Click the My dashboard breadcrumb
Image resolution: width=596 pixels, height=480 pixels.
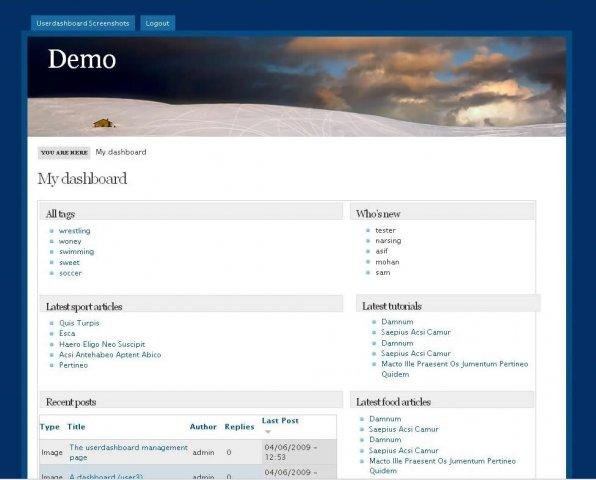[x=121, y=152]
